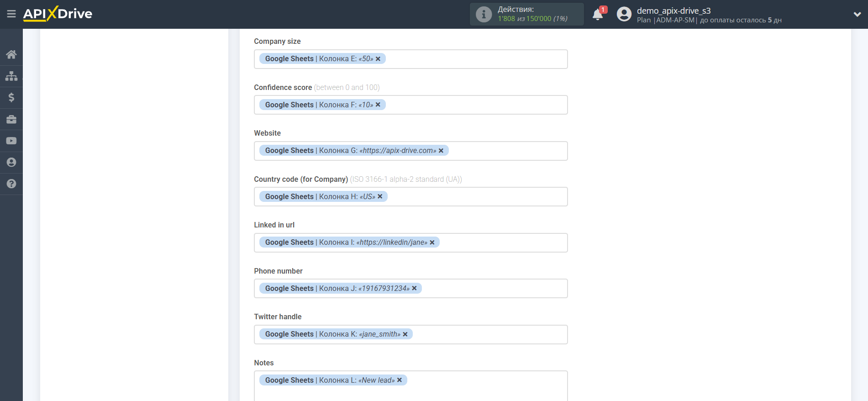
Task: Remove the Колонка H «US» tag
Action: click(x=380, y=196)
